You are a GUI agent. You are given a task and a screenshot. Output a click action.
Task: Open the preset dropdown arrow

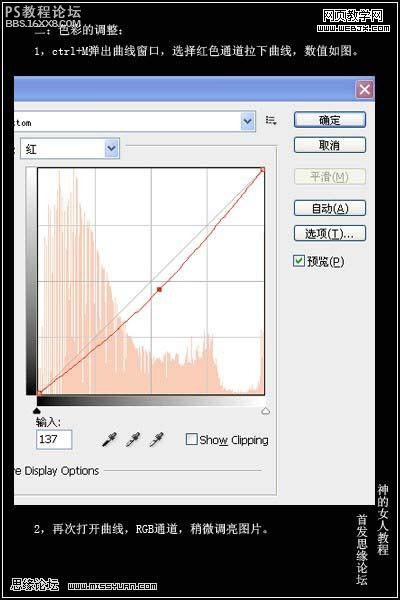click(x=248, y=121)
